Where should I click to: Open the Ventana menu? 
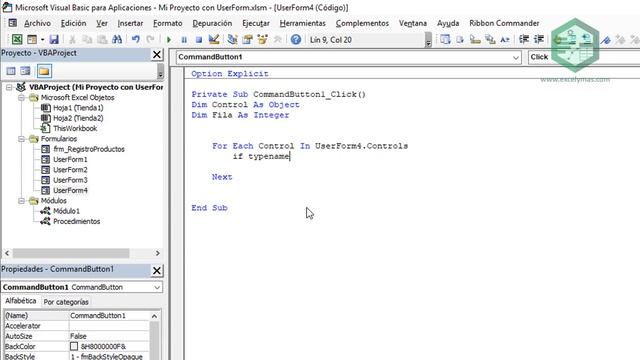(413, 23)
